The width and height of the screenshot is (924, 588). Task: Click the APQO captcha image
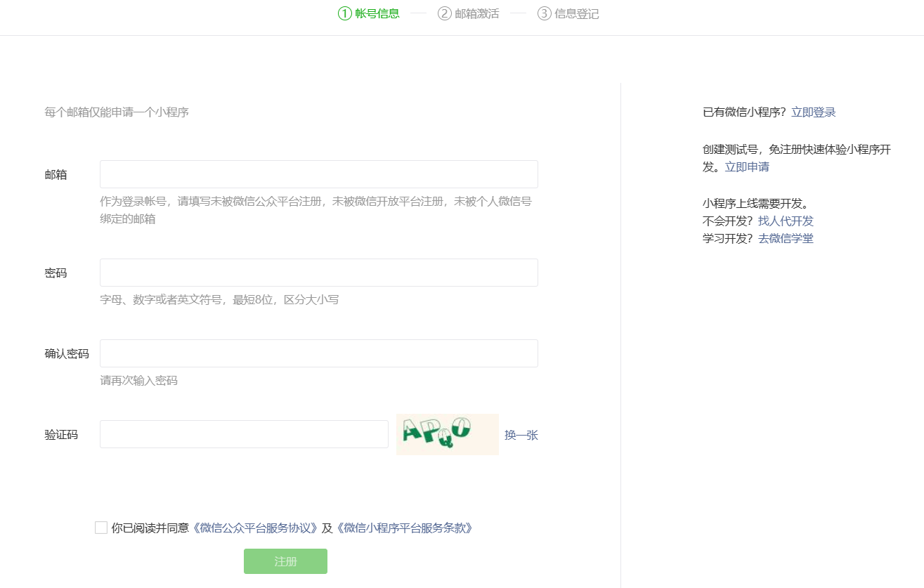(448, 434)
